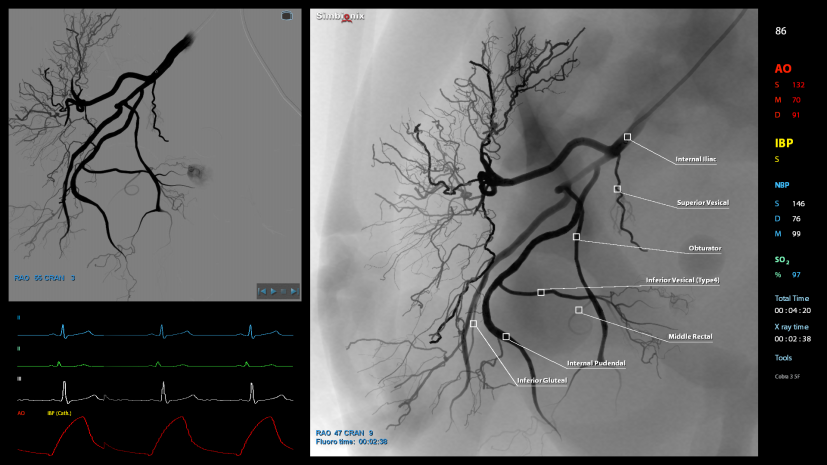Click the Inferior Gluteal label text
Screen dimensions: 827x465
click(x=542, y=381)
